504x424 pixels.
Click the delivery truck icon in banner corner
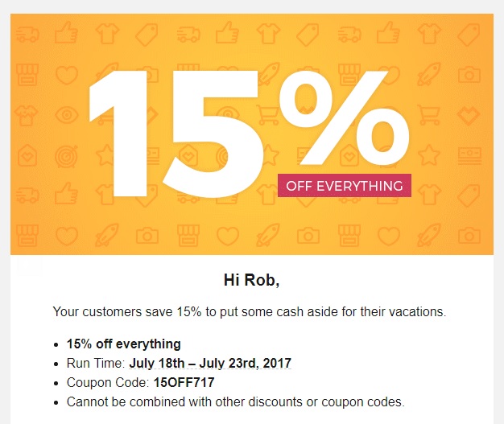[x=27, y=34]
